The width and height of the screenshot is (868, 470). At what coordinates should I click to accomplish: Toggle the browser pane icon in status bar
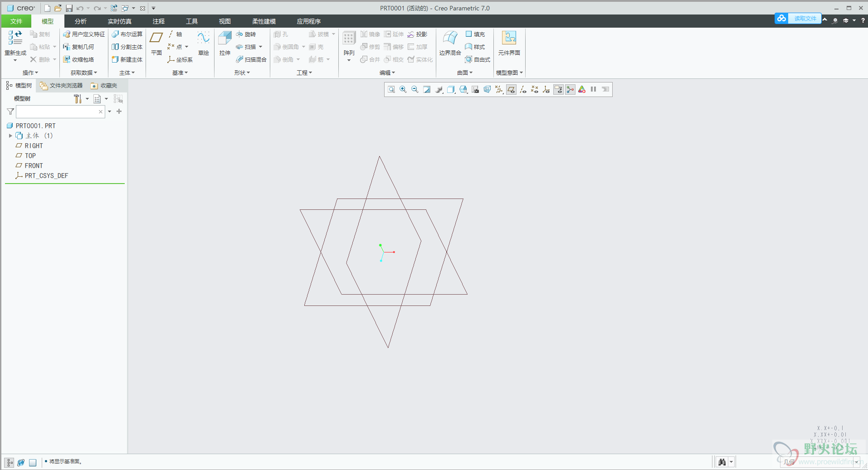(x=21, y=462)
